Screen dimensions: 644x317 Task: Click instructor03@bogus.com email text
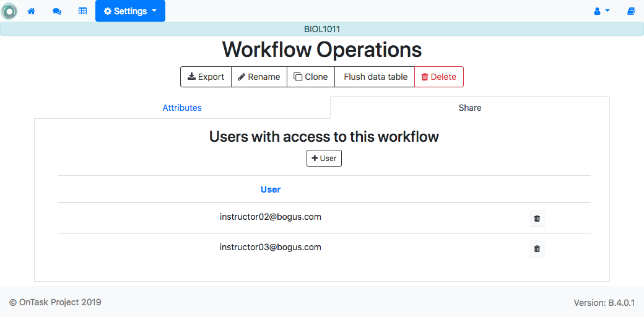pos(270,247)
